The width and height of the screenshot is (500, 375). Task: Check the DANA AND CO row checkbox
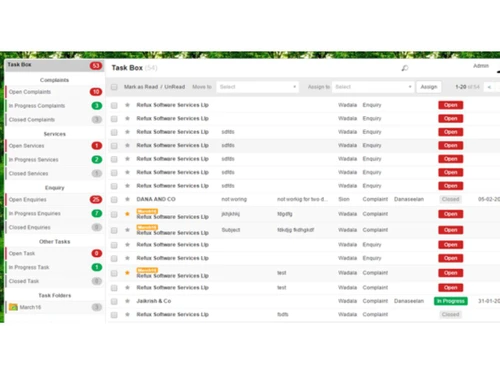coord(114,200)
